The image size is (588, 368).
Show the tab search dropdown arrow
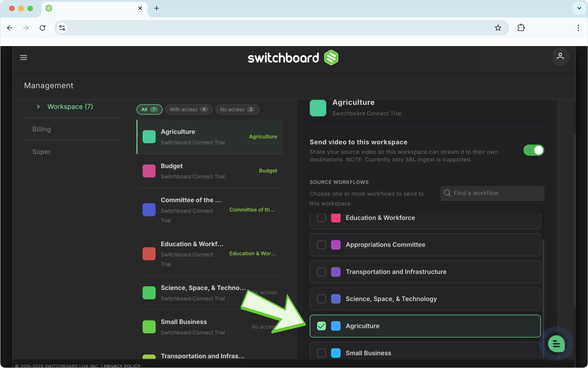click(x=579, y=8)
